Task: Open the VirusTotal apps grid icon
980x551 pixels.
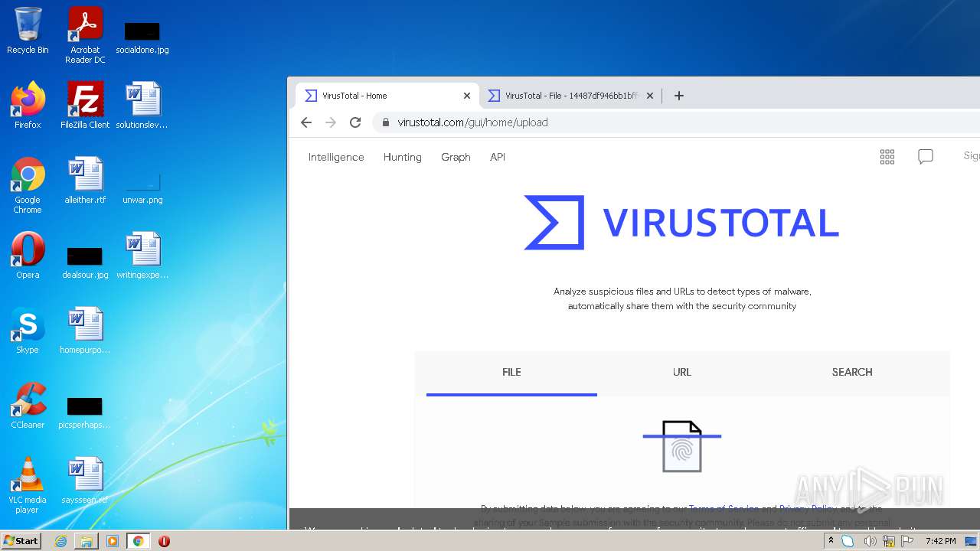Action: click(x=887, y=157)
